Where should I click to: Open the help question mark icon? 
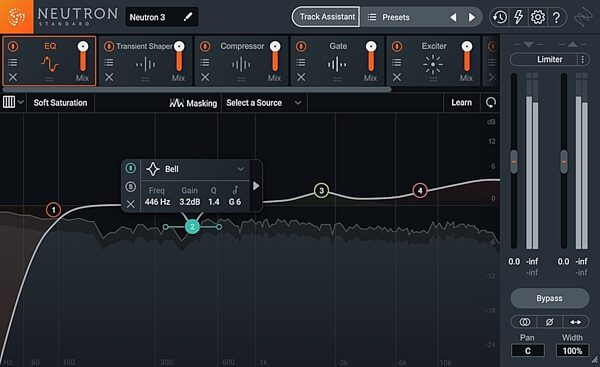[x=556, y=17]
